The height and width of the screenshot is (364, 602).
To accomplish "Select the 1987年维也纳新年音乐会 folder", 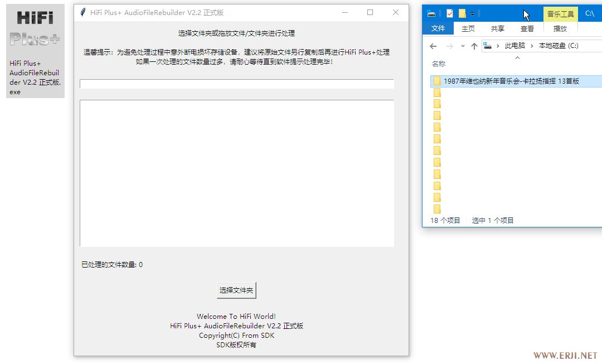I will 511,81.
